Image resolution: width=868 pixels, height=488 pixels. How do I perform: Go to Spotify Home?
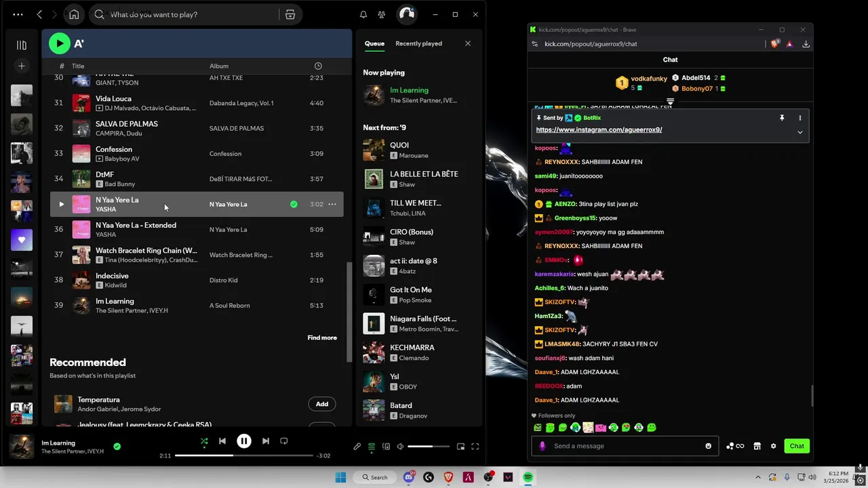tap(74, 14)
